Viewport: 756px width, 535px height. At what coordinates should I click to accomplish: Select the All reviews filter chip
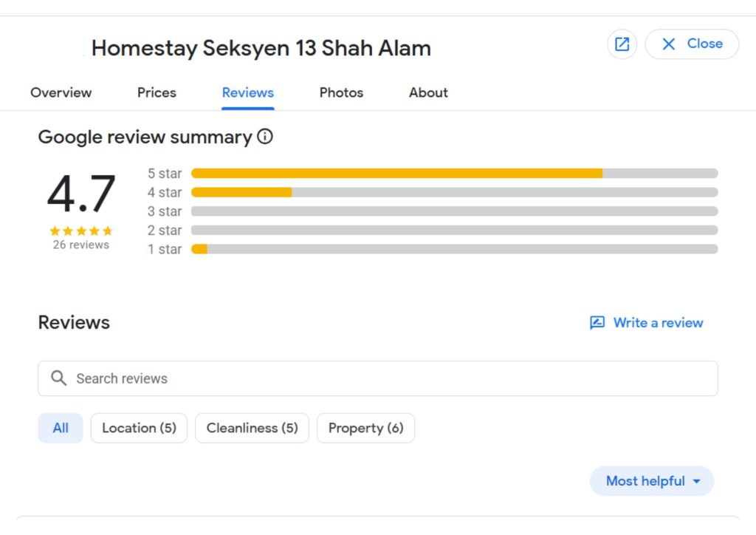pos(61,428)
